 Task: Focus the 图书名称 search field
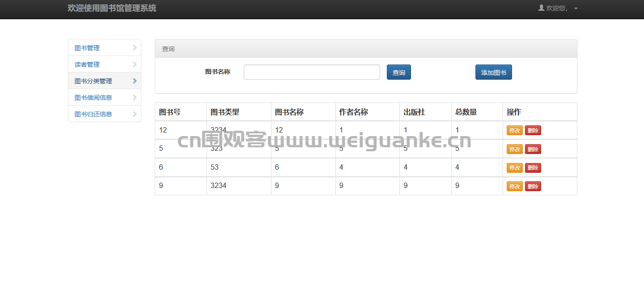312,72
